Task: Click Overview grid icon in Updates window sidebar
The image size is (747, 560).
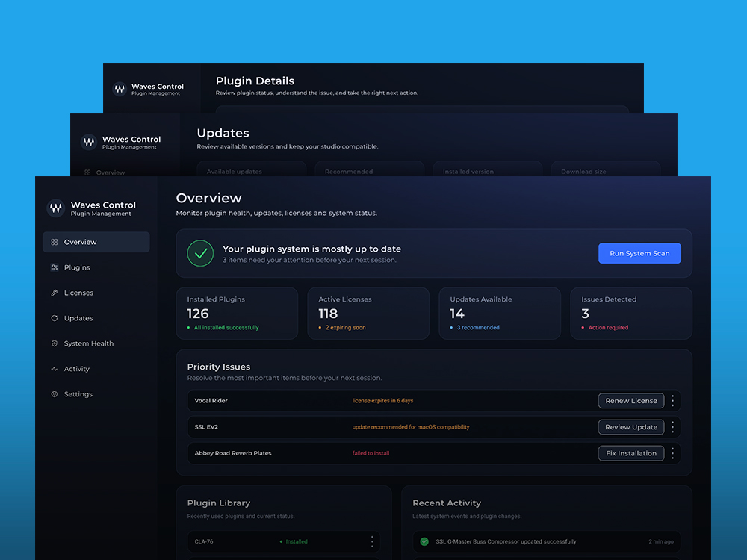Action: pyautogui.click(x=87, y=172)
